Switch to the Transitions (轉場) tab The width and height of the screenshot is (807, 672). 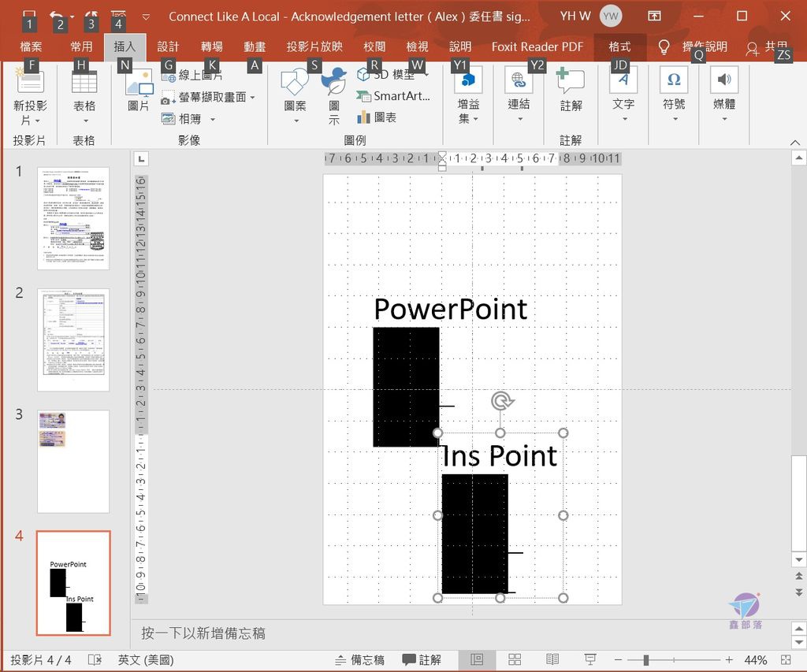(x=211, y=46)
